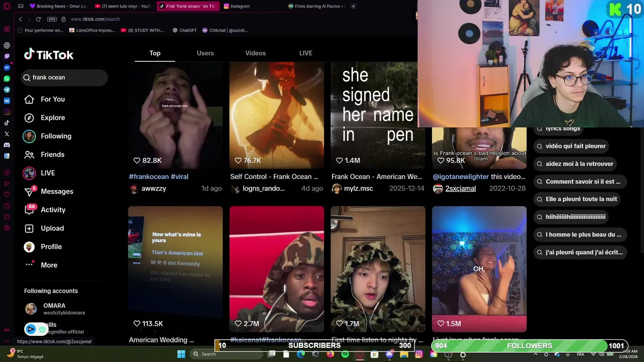The height and width of the screenshot is (362, 644).
Task: Open VK in the Opera sidebar
Action: 7,101
